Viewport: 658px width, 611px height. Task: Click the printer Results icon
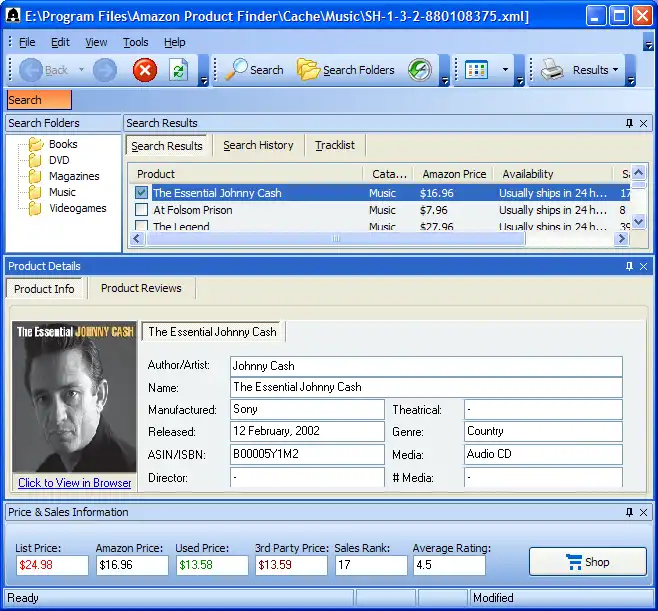(552, 70)
